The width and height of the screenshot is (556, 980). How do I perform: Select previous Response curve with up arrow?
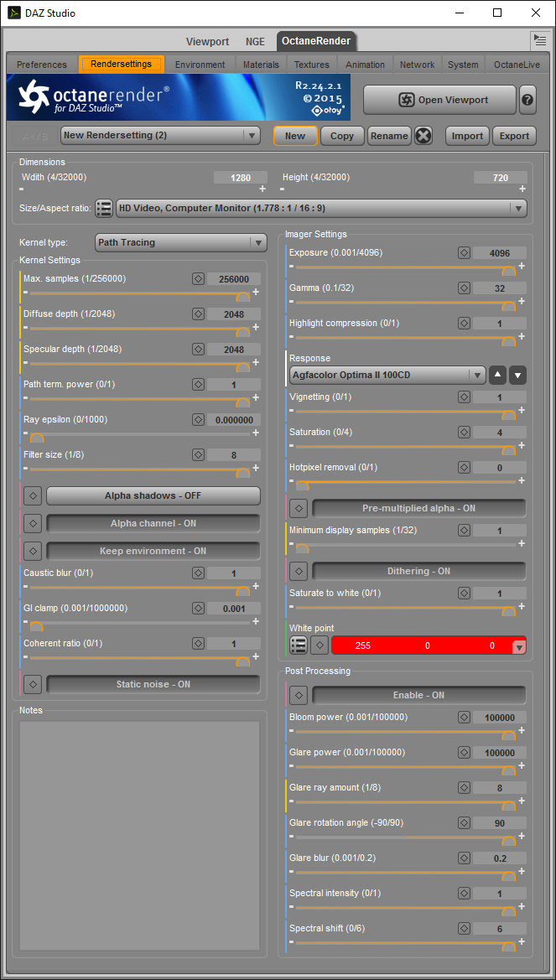click(498, 375)
